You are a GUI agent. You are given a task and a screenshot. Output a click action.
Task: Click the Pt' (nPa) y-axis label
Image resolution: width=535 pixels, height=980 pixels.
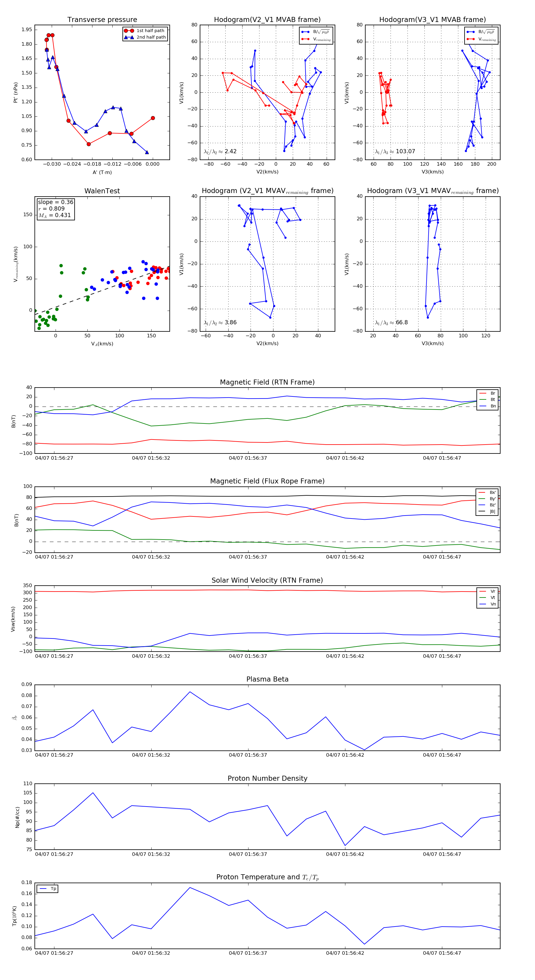coord(16,92)
